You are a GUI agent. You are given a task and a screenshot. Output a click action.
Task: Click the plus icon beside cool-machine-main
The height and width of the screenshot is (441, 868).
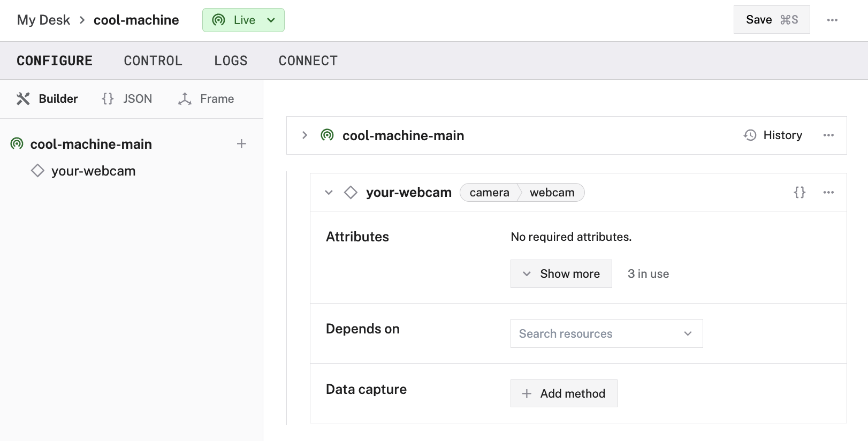241,144
